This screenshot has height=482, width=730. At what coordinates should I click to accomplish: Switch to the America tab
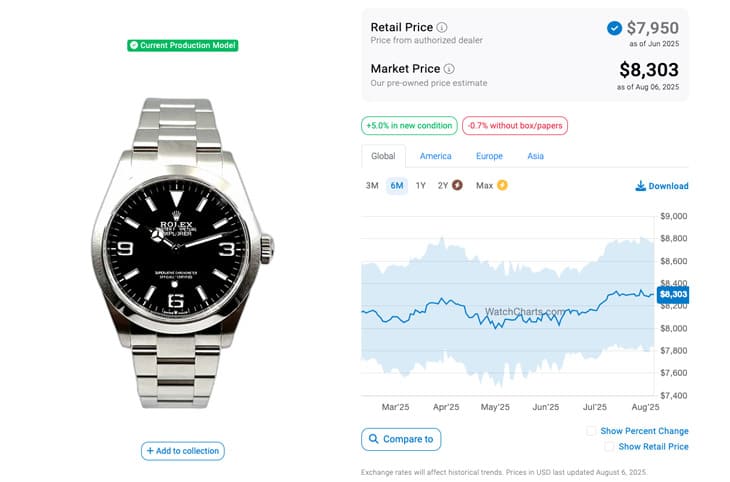435,156
